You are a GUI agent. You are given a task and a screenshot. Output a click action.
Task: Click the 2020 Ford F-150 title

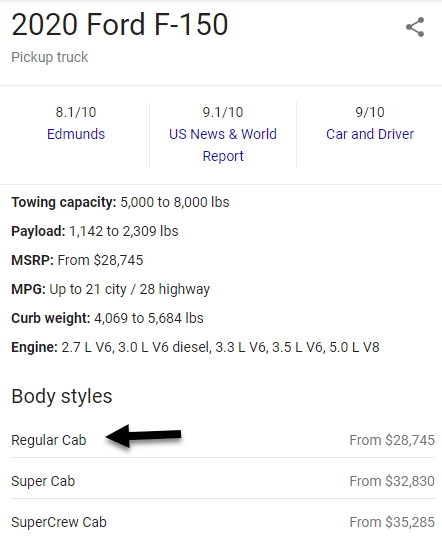point(120,25)
